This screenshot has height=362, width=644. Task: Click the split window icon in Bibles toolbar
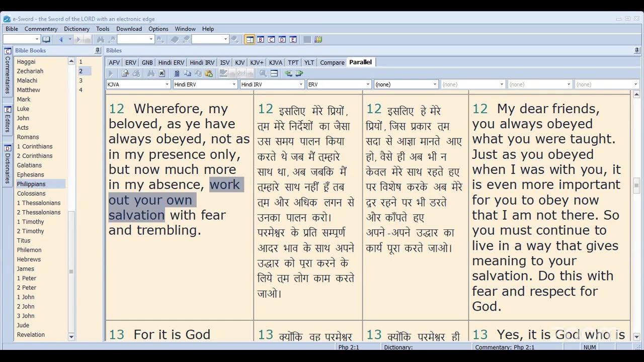274,73
